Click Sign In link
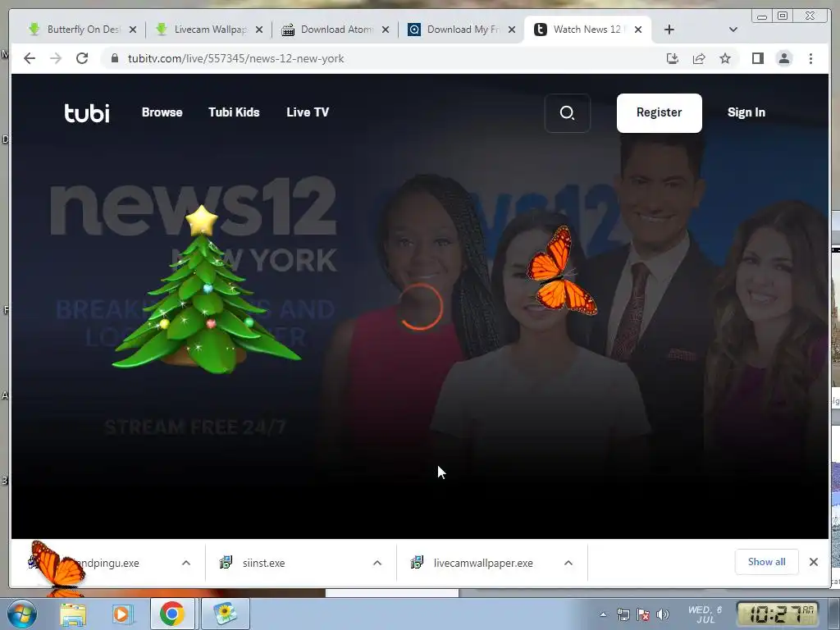This screenshot has height=630, width=840. coord(746,112)
